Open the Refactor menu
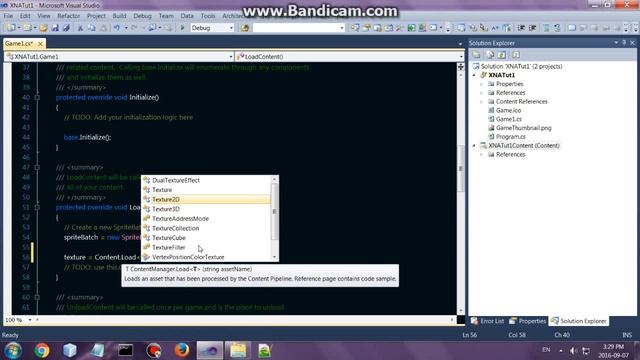 click(69, 16)
